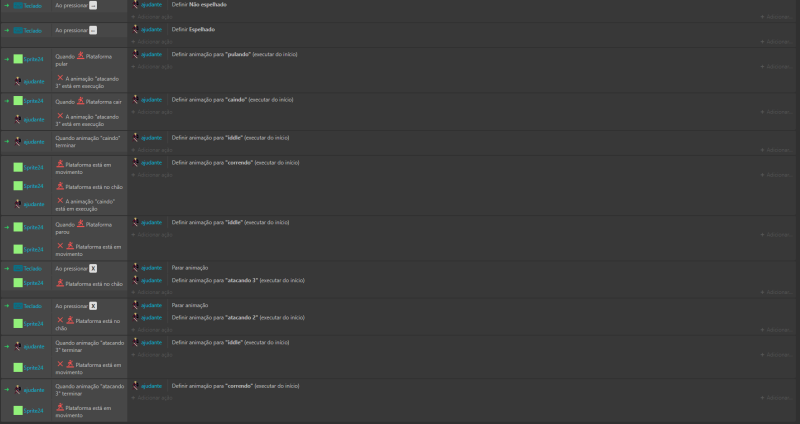Click the red inverted X on the "caindo" está em execução condition
Screen dimensions: 800x424
click(x=60, y=201)
